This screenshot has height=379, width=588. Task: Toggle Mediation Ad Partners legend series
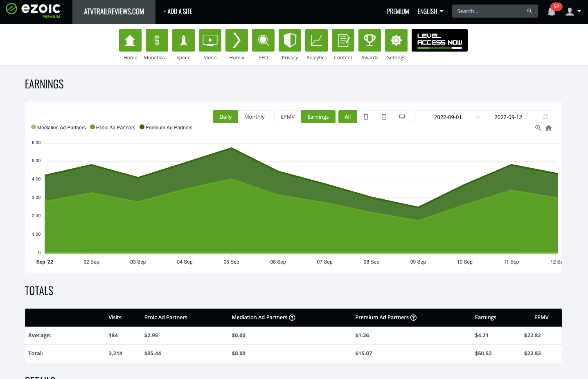click(59, 127)
